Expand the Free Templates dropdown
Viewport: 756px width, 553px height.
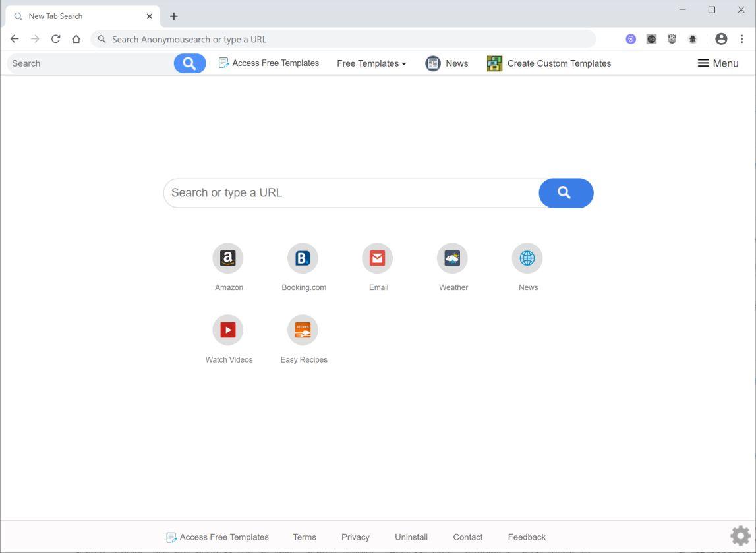pyautogui.click(x=371, y=63)
